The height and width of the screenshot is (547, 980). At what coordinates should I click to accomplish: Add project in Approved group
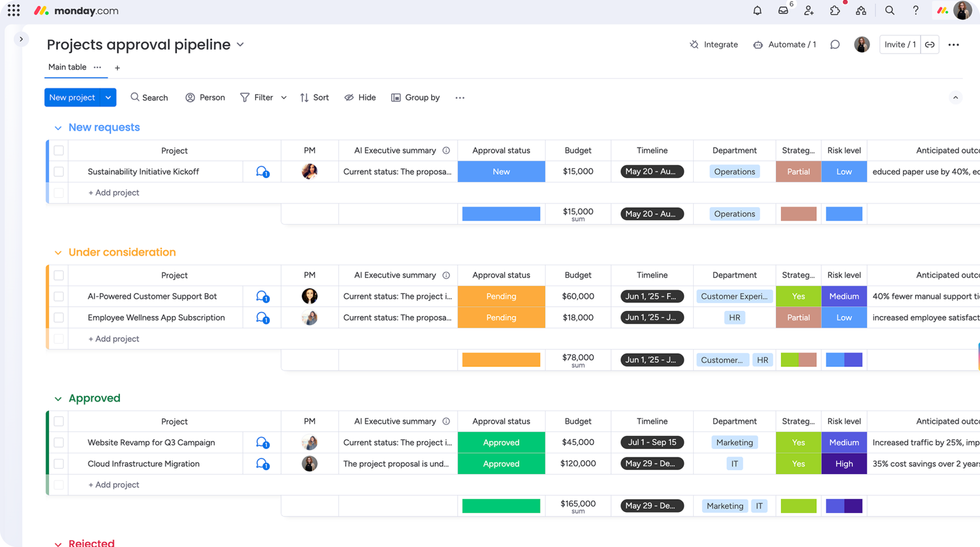pyautogui.click(x=114, y=485)
